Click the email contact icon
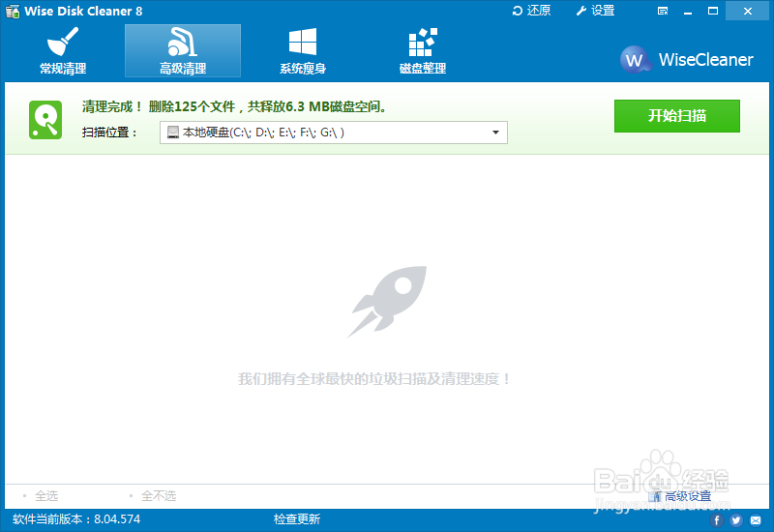This screenshot has width=774, height=532. click(756, 520)
